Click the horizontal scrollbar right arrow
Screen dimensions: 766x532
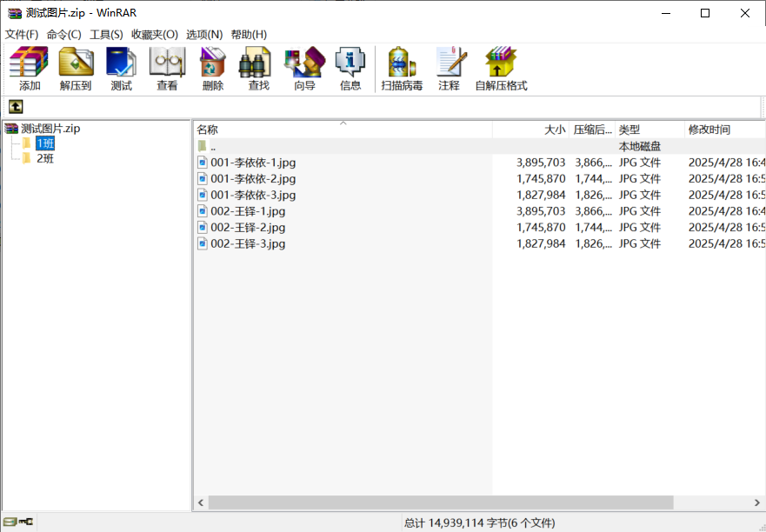757,502
